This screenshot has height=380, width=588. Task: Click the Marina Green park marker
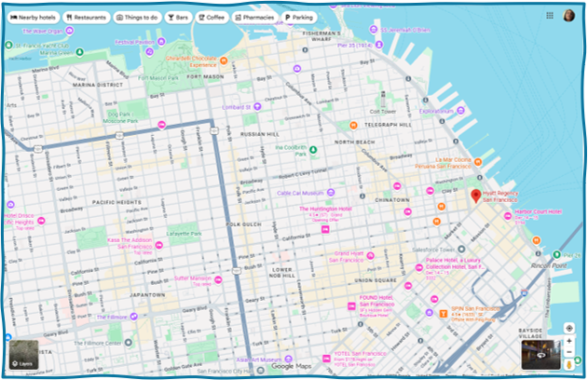(x=79, y=52)
